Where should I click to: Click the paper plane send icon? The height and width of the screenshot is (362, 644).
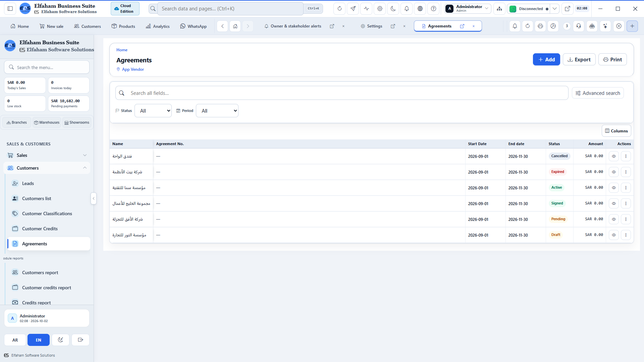(353, 9)
